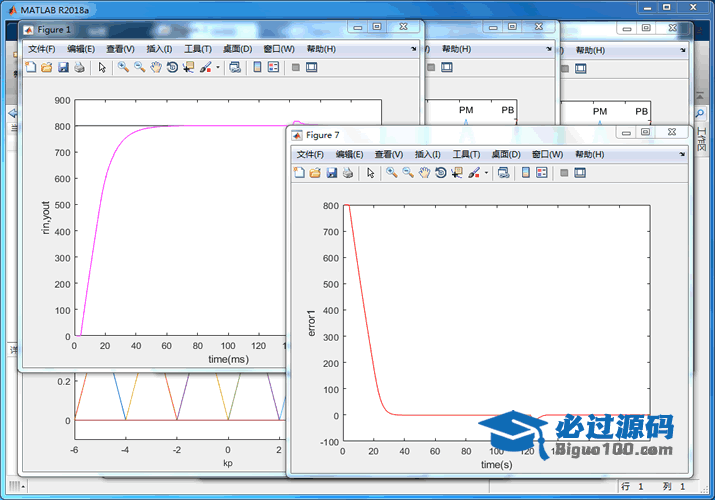The image size is (715, 500).
Task: Open Brush tool dropdown arrow in Figure 7
Action: point(486,174)
